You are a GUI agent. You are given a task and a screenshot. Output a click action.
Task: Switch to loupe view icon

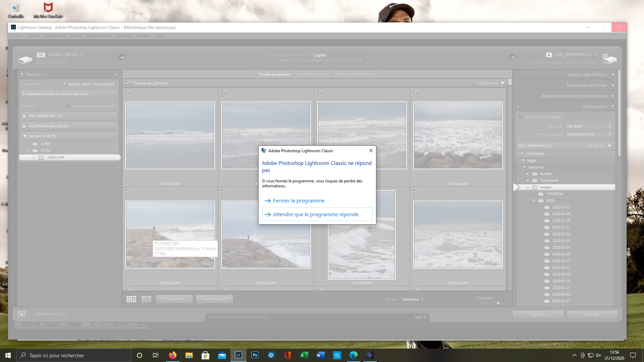[146, 299]
